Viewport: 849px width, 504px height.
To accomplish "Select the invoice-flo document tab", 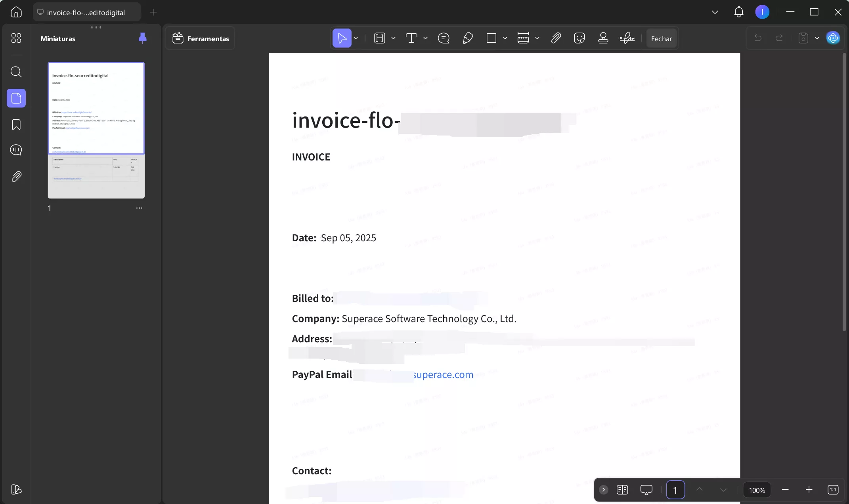I will point(86,12).
